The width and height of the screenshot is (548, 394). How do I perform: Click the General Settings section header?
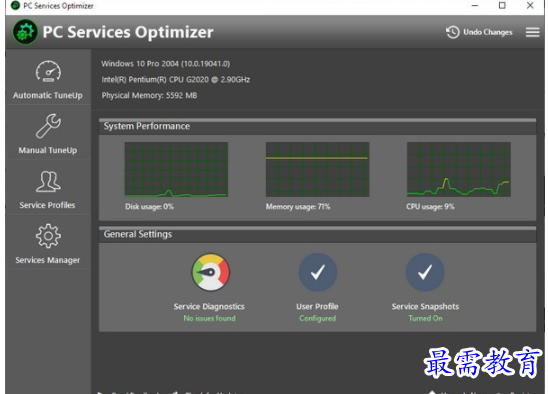tap(317, 235)
